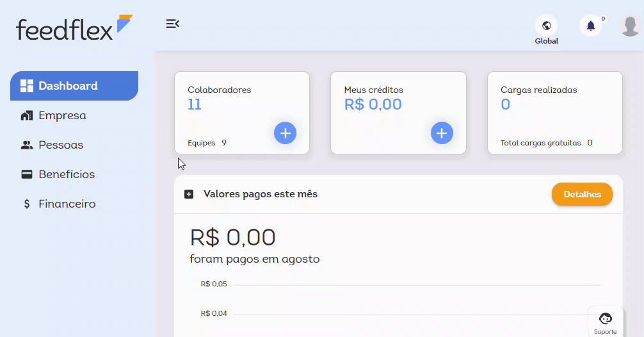
Task: Expand the Valores pagos este mês panel
Action: pos(189,194)
